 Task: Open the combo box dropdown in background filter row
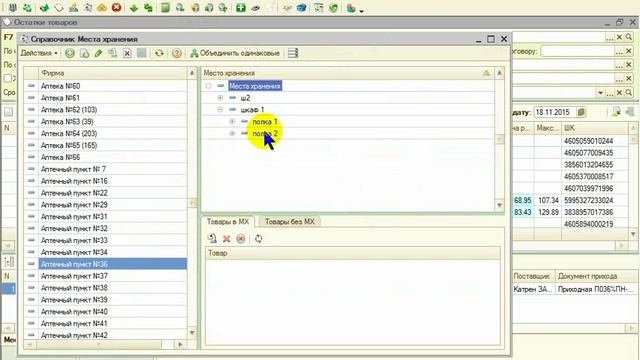click(x=600, y=93)
